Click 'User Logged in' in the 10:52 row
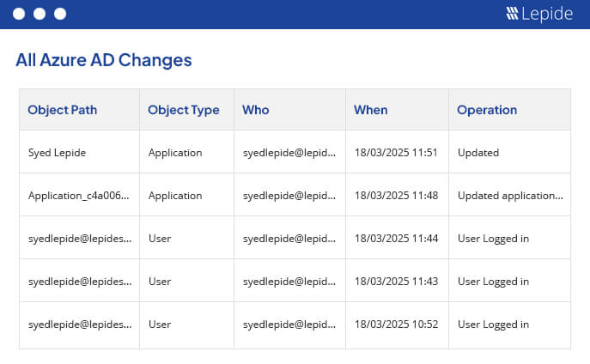Screen dimensions: 590x364 [493, 325]
